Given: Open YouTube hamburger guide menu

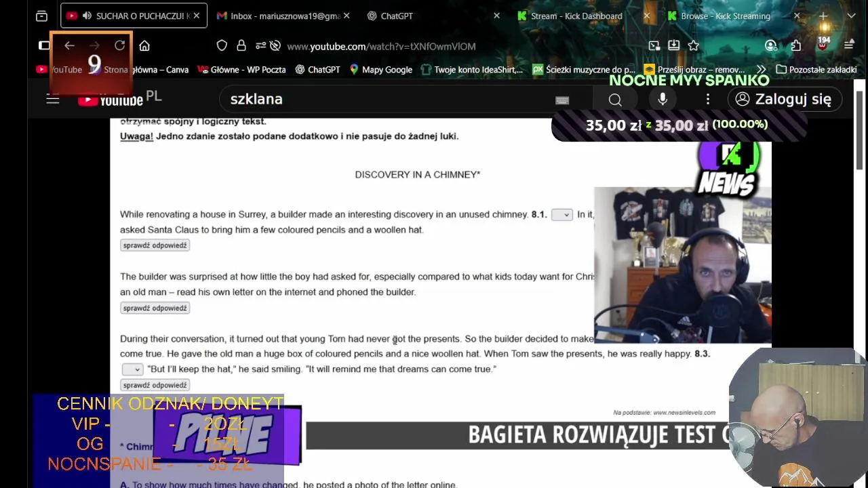Looking at the screenshot, I should pyautogui.click(x=53, y=99).
